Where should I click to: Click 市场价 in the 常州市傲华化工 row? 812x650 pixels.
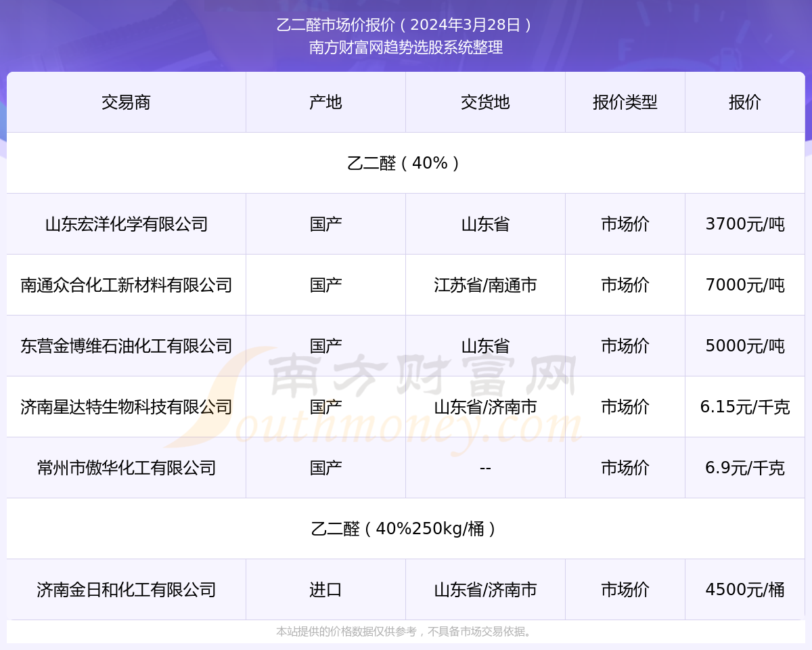coord(625,468)
